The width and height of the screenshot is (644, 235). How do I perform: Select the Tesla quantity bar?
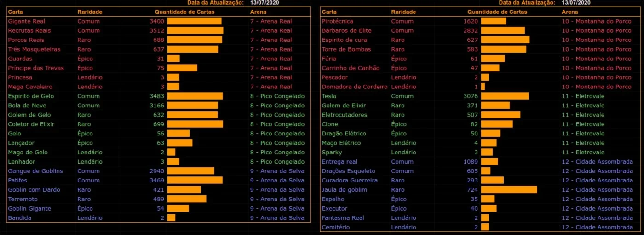tap(505, 96)
